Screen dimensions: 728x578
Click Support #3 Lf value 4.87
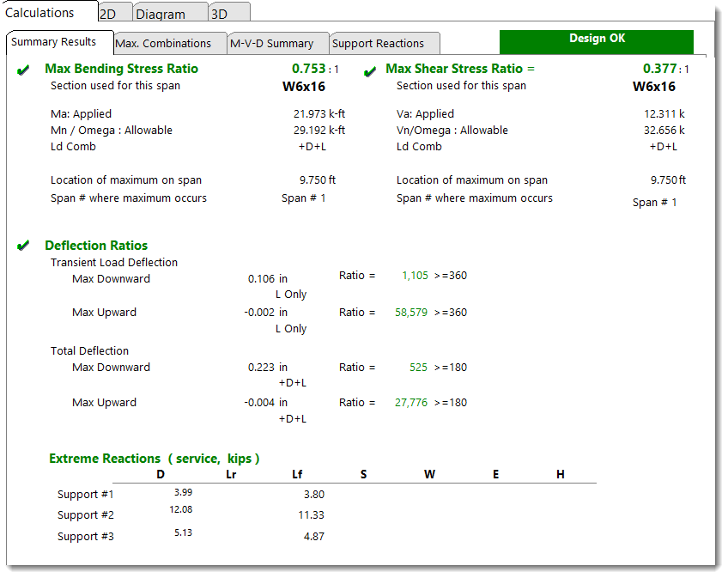coord(314,537)
